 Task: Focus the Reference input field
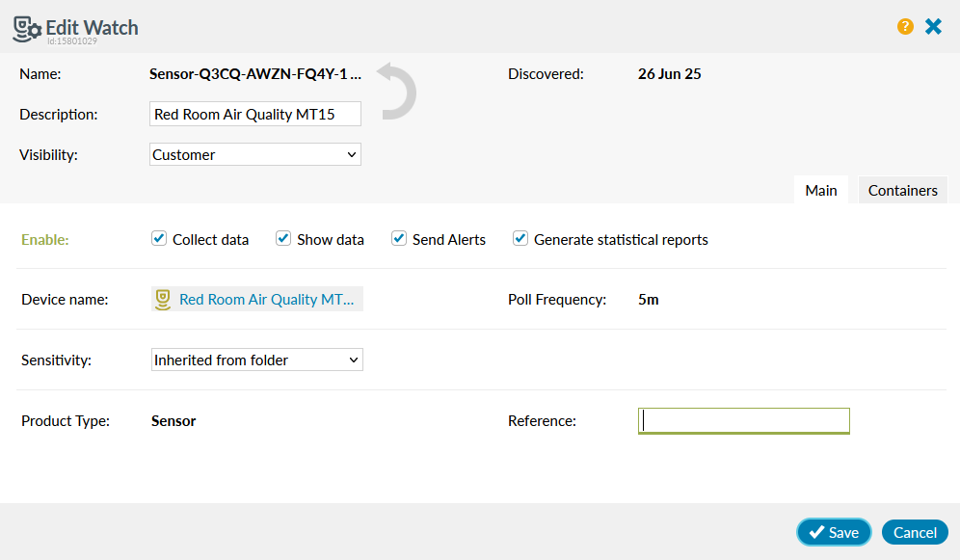point(744,420)
